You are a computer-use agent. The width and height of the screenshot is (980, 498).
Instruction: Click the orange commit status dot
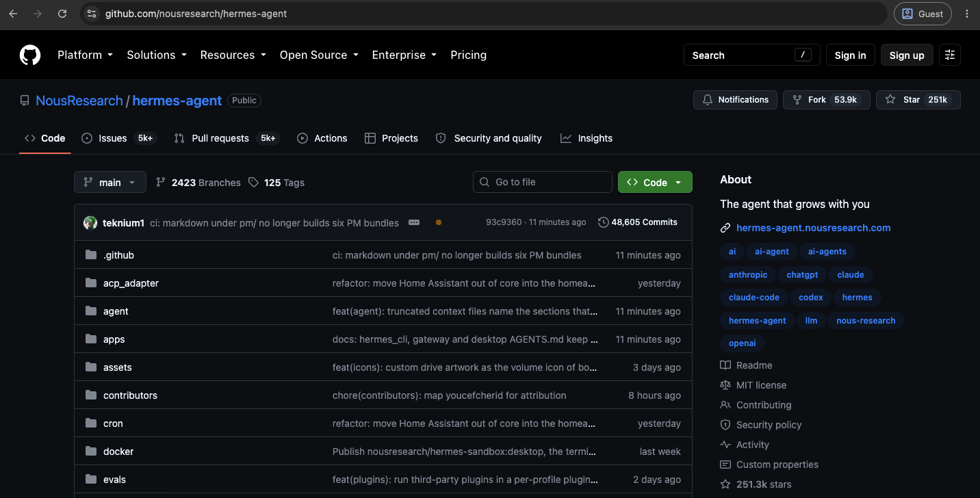(x=439, y=222)
